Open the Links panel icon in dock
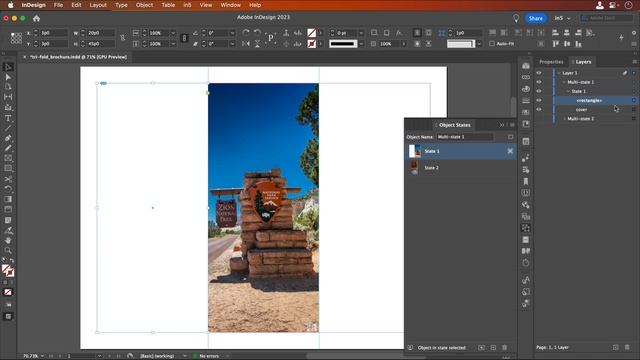640x360 pixels. pyautogui.click(x=526, y=77)
